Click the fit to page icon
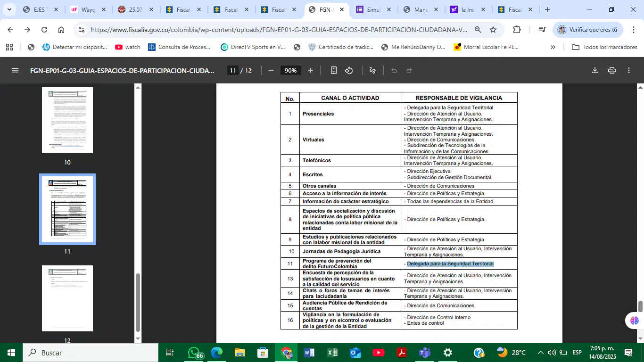The width and height of the screenshot is (644, 362). 334,70
